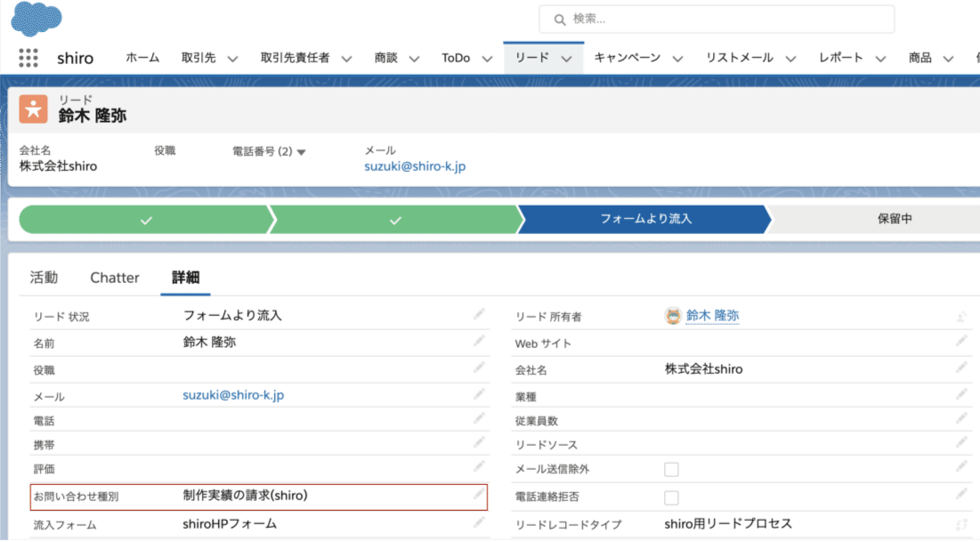
Task: Toggle the 電話連絡拒否 checkbox
Action: 671,498
